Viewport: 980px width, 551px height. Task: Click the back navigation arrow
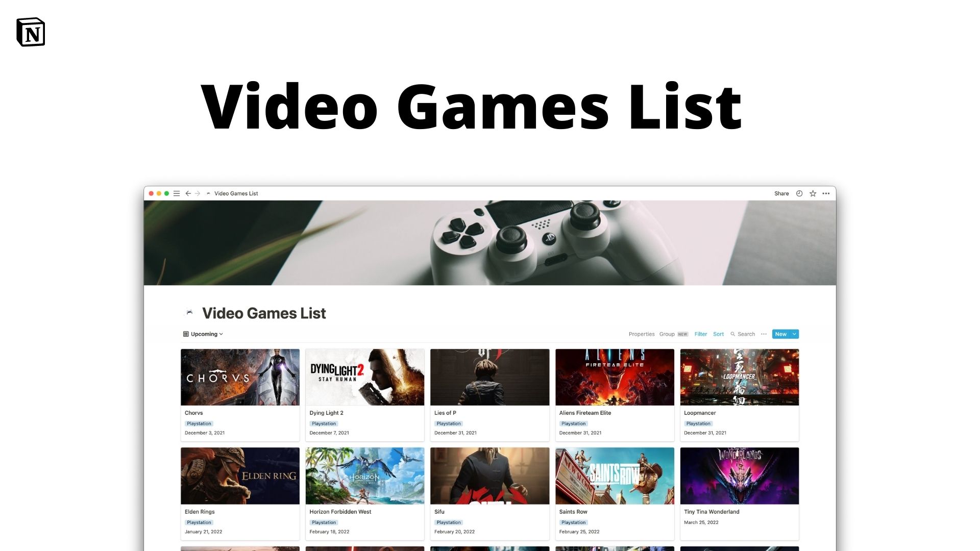tap(188, 194)
